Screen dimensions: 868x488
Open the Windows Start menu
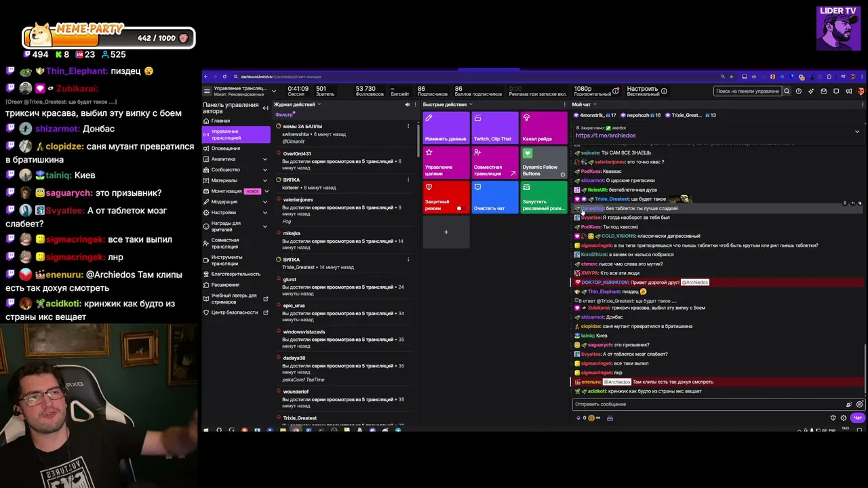206,430
